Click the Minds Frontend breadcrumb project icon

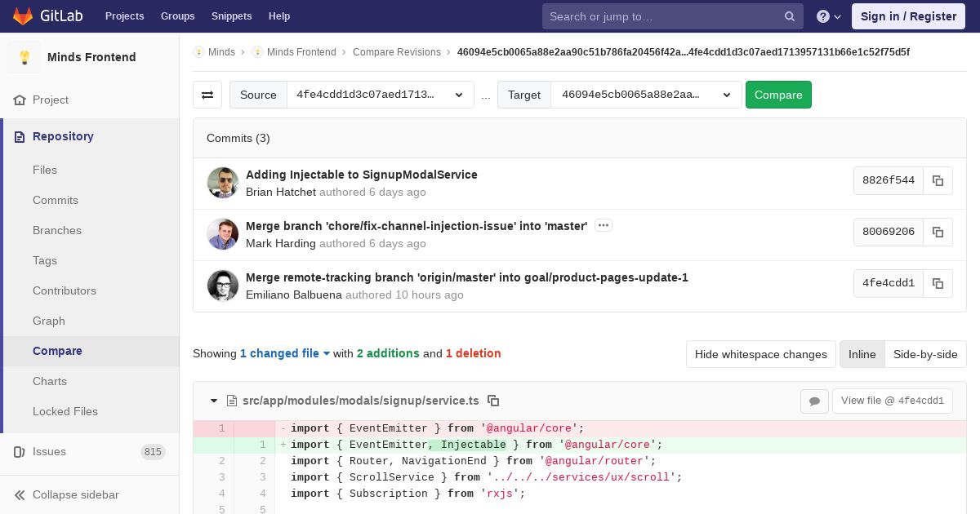pos(257,52)
